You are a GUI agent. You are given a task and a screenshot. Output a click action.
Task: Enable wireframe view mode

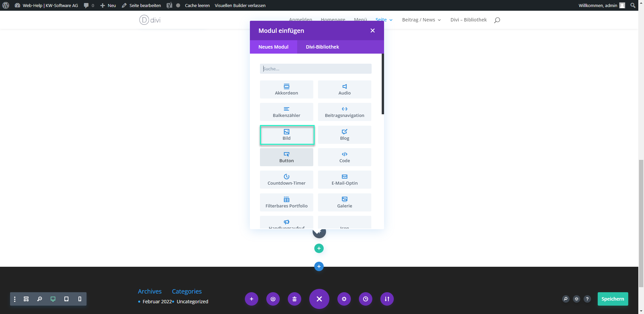point(26,299)
